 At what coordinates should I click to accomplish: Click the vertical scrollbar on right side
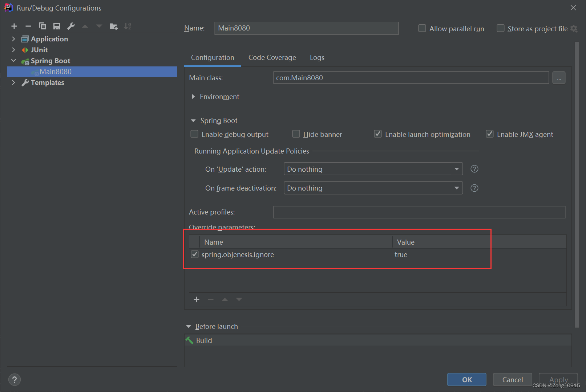tap(577, 185)
